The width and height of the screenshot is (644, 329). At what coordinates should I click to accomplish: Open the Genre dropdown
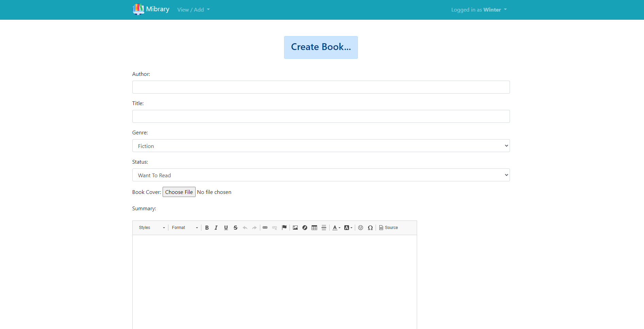pos(320,146)
